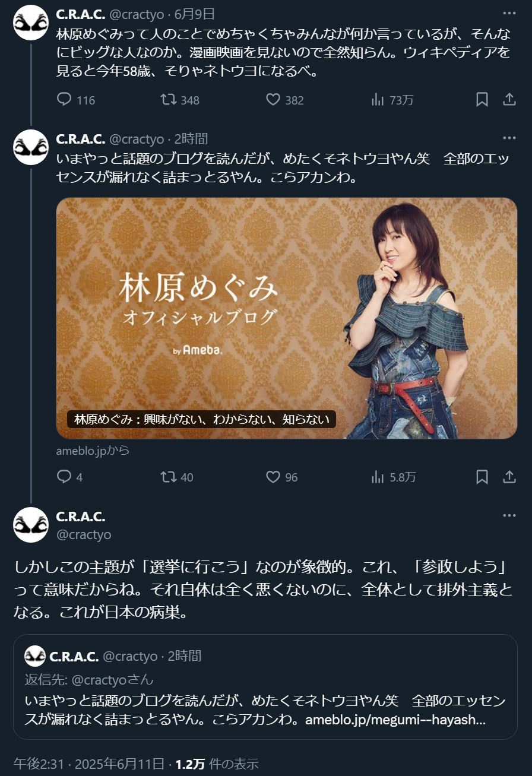Open more options on the blog card tweet
Screen dimensions: 532x776
click(509, 138)
